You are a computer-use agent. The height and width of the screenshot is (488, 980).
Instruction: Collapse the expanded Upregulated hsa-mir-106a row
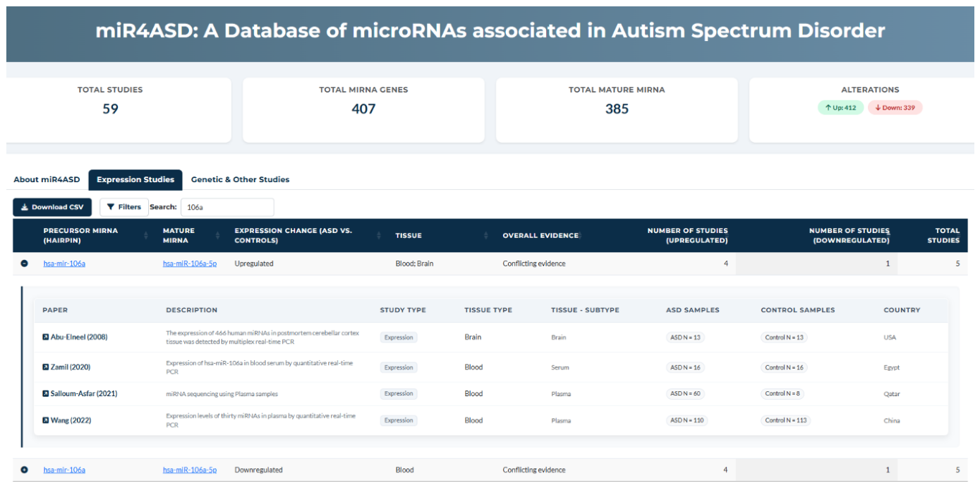[24, 263]
